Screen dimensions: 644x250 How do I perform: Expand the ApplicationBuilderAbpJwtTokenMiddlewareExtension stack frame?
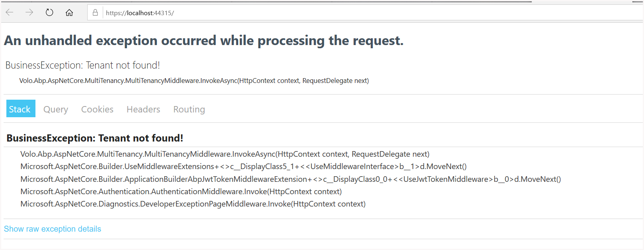[x=290, y=179]
